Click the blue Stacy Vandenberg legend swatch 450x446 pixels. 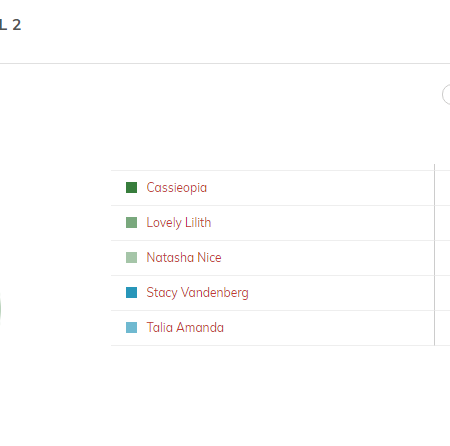[x=131, y=292]
